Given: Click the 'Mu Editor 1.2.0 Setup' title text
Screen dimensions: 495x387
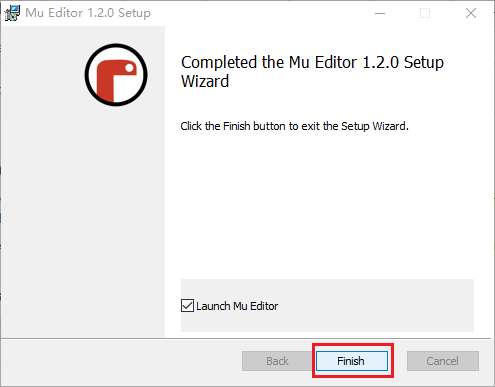Looking at the screenshot, I should [88, 13].
